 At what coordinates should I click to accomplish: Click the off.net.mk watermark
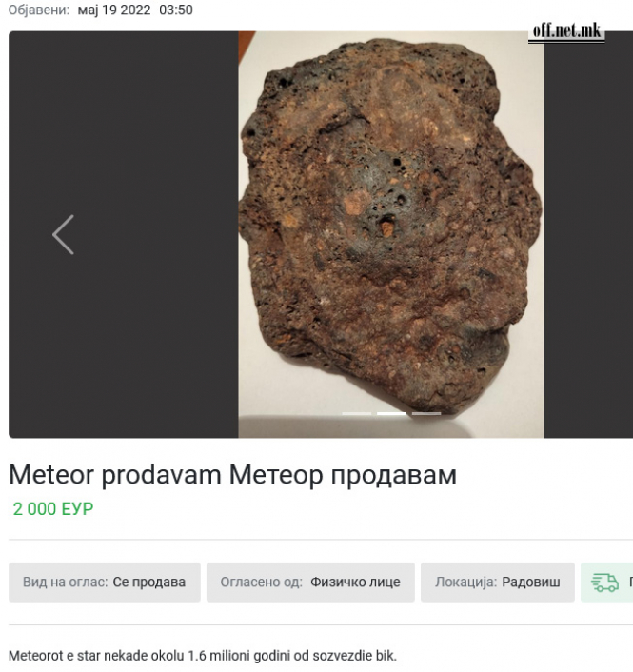click(x=566, y=31)
